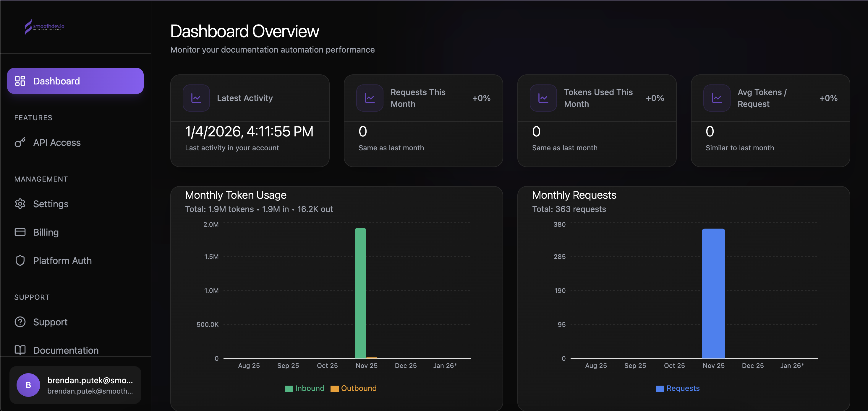Click the green Nov 25 inbound bar

point(360,293)
